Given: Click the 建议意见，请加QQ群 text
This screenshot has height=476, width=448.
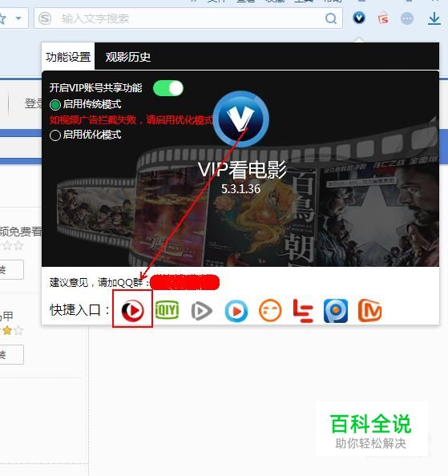Looking at the screenshot, I should pyautogui.click(x=96, y=283).
